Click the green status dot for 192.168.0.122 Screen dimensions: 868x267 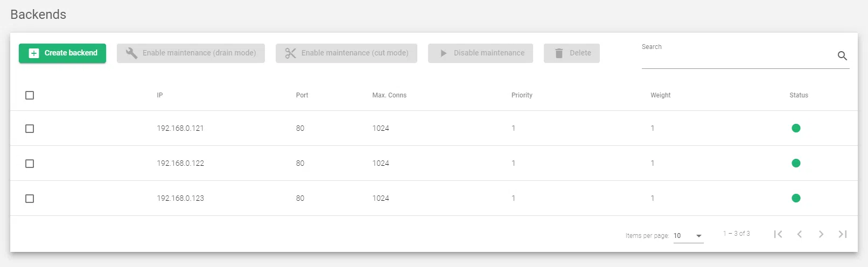tap(796, 163)
